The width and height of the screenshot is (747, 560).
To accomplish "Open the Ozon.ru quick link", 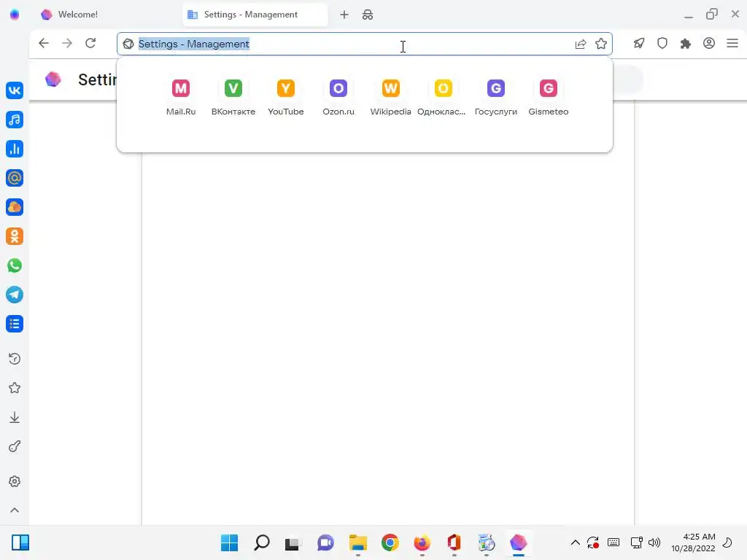I will pyautogui.click(x=338, y=98).
